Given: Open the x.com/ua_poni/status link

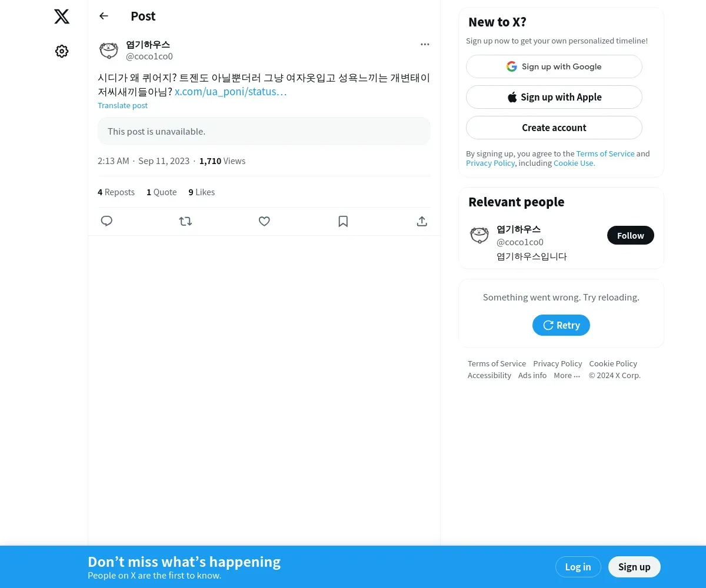Looking at the screenshot, I should pos(231,92).
